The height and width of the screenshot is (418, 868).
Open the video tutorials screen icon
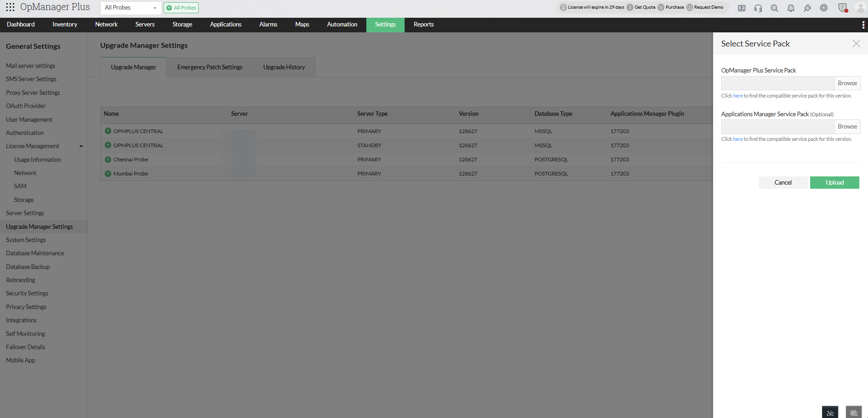pos(742,8)
